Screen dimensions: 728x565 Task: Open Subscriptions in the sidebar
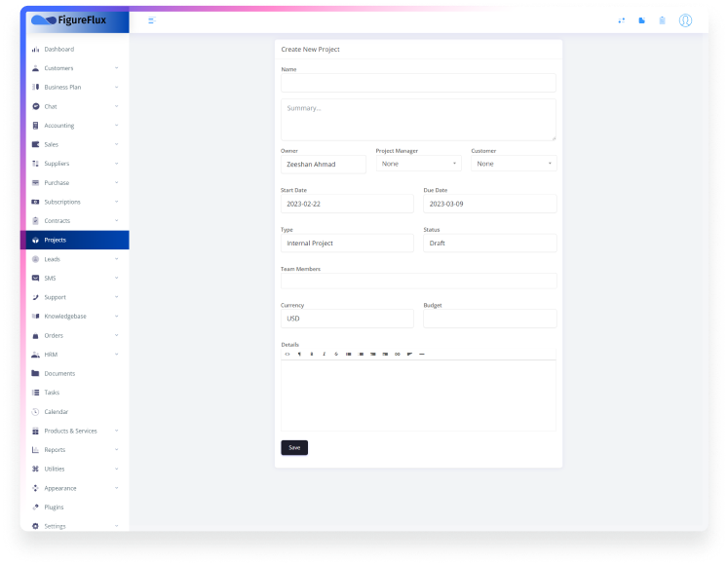point(75,202)
